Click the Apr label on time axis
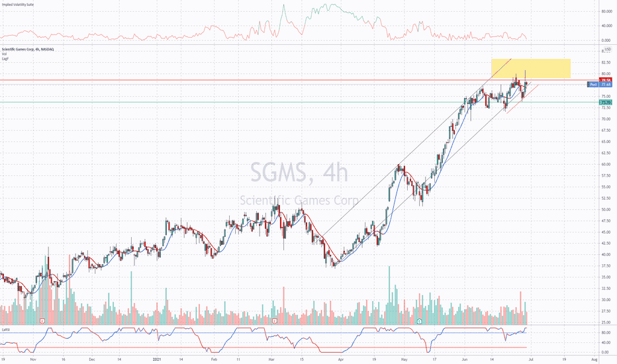Image resolution: width=617 pixels, height=364 pixels. click(341, 359)
